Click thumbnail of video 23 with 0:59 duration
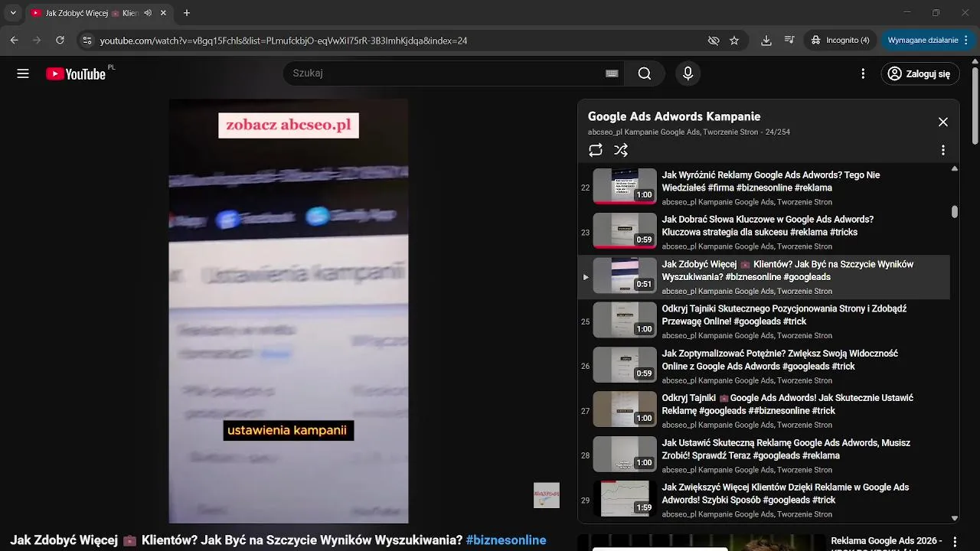The height and width of the screenshot is (551, 980). coord(625,231)
